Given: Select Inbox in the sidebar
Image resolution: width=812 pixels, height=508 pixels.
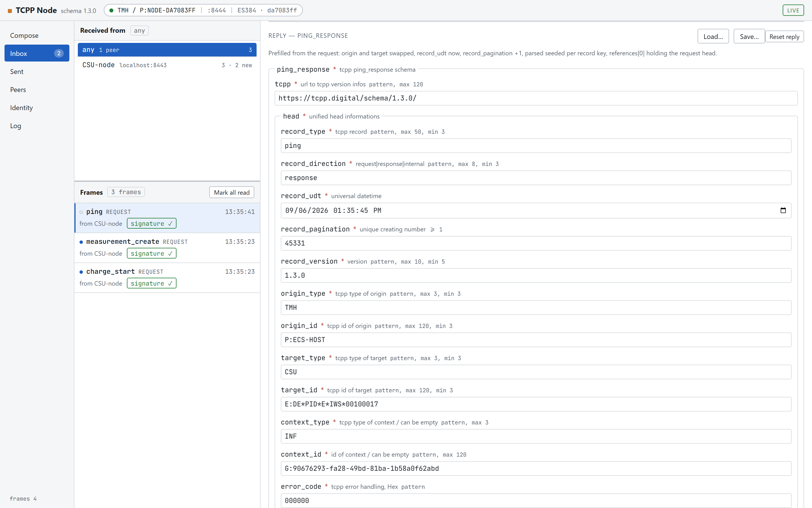Looking at the screenshot, I should (x=37, y=53).
